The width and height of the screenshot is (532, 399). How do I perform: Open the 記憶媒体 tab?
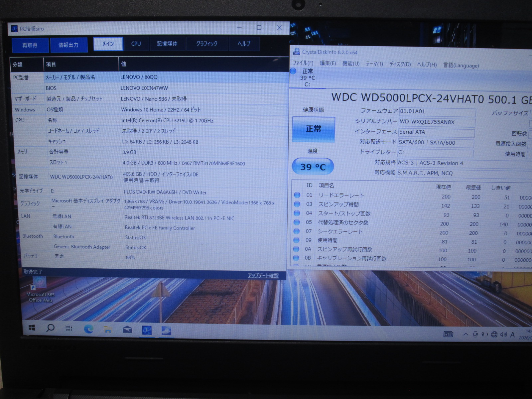[167, 44]
